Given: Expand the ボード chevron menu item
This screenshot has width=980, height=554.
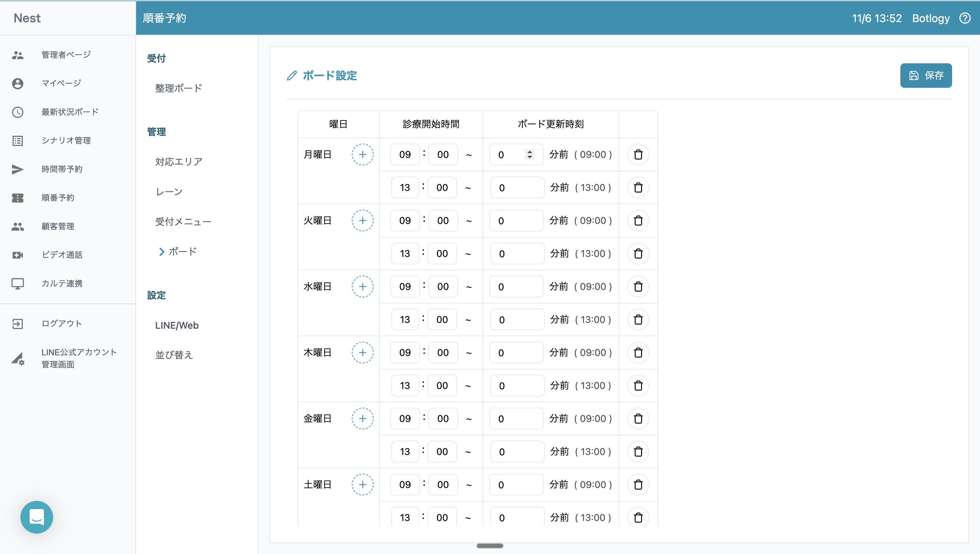Looking at the screenshot, I should pyautogui.click(x=178, y=251).
